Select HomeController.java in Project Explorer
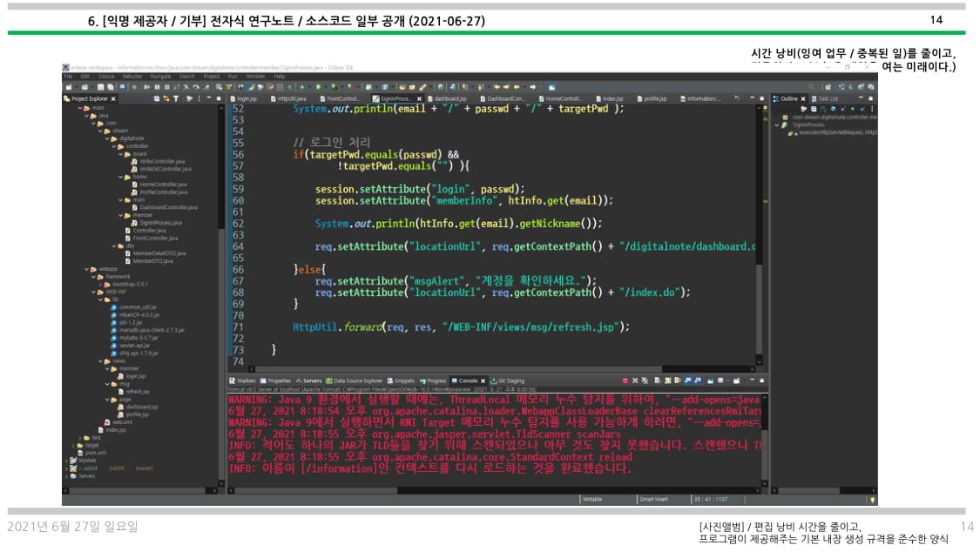Screen dimensions: 980x552 (x=159, y=185)
